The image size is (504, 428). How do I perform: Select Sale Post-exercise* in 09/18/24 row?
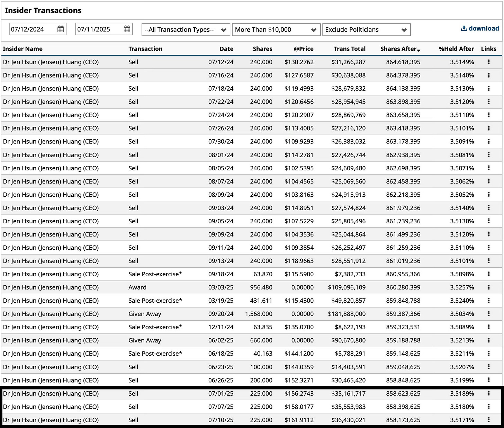(155, 274)
